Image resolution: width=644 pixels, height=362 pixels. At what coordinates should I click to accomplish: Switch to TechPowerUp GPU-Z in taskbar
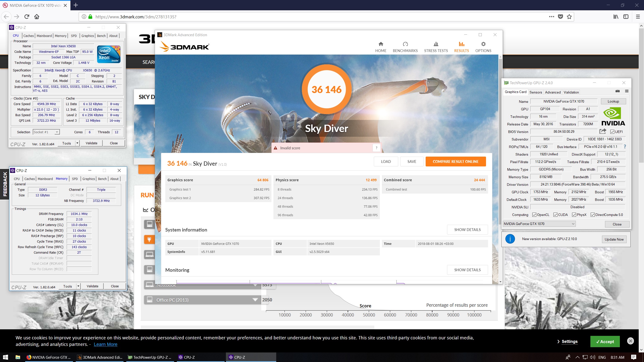point(149,357)
